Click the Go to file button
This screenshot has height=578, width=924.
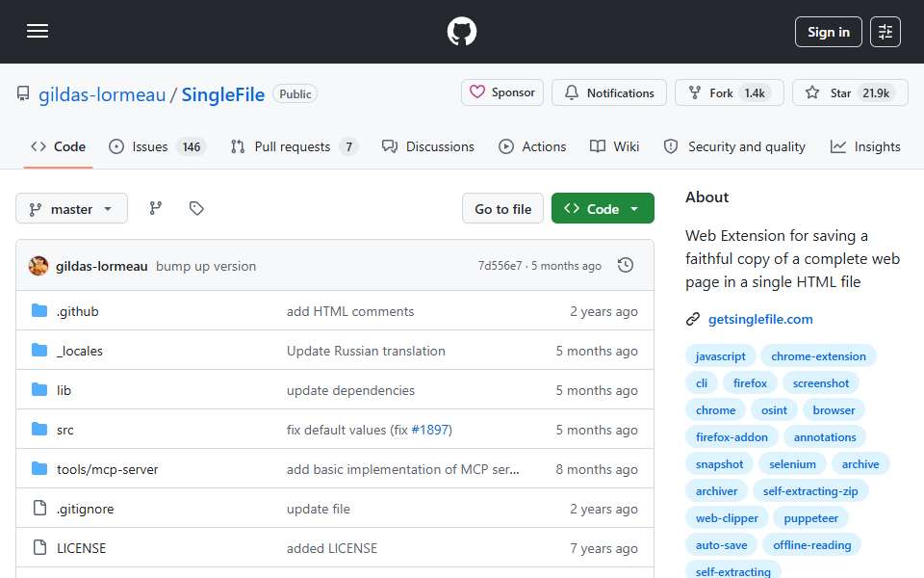502,209
